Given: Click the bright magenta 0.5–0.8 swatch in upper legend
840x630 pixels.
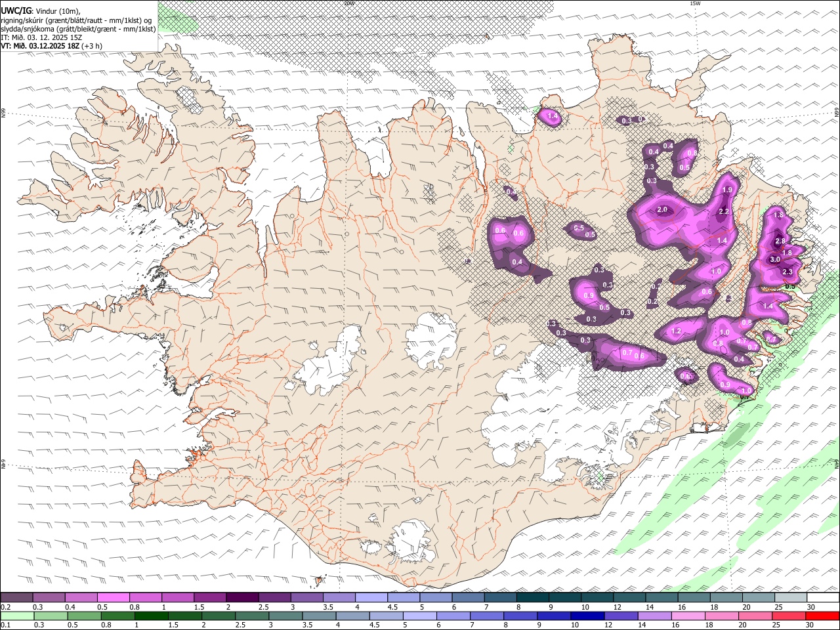Looking at the screenshot, I should coord(113,598).
